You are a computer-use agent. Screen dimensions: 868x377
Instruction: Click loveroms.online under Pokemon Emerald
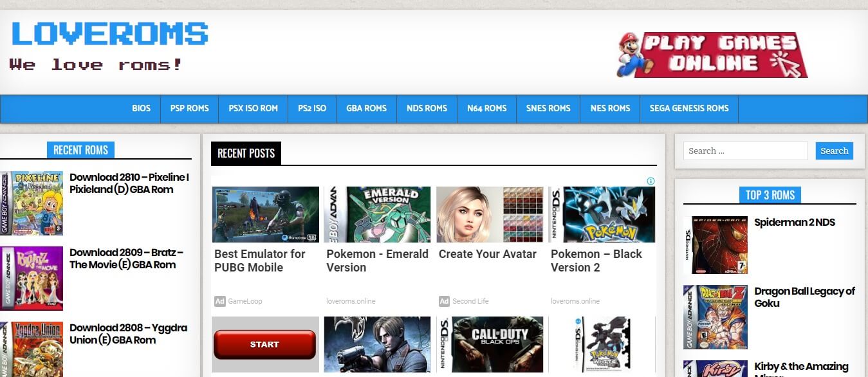tap(351, 301)
